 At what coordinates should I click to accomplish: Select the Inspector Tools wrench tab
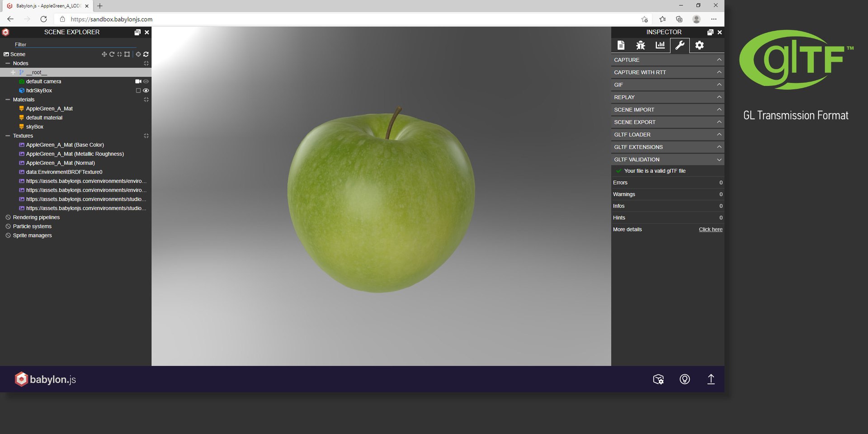tap(679, 45)
